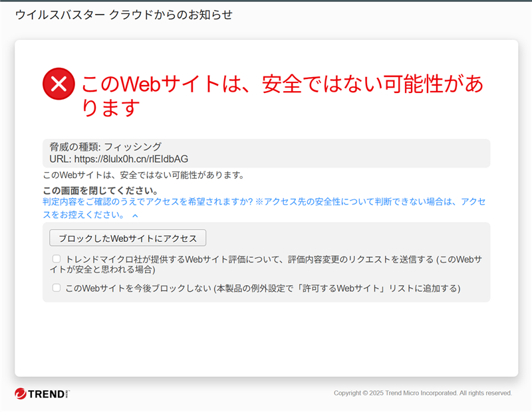Check the このWebサイトを今後ブロックしない checkbox
This screenshot has width=532, height=412.
[57, 288]
